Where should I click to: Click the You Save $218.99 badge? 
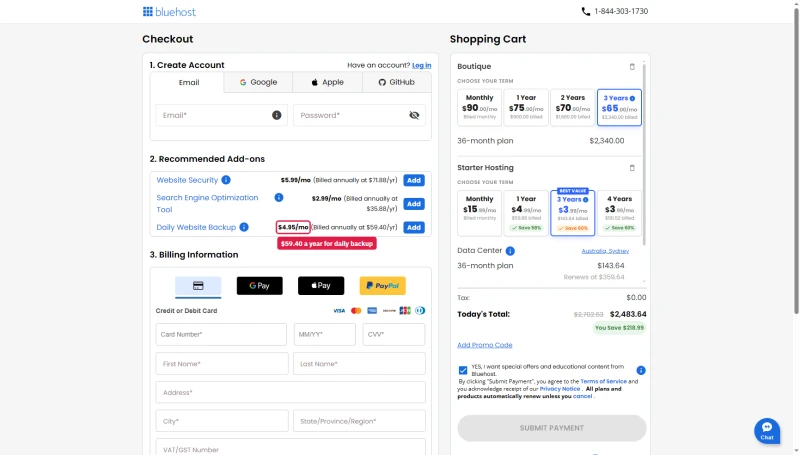(x=619, y=327)
